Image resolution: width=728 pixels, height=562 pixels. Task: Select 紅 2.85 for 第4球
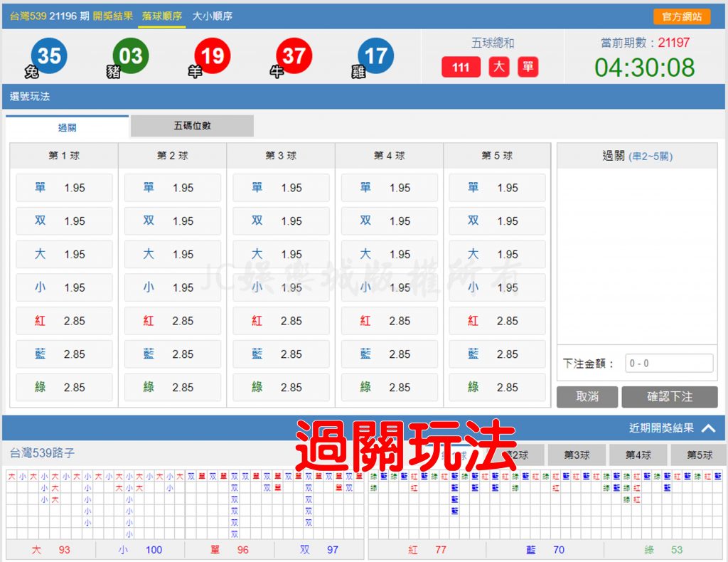[x=390, y=321]
